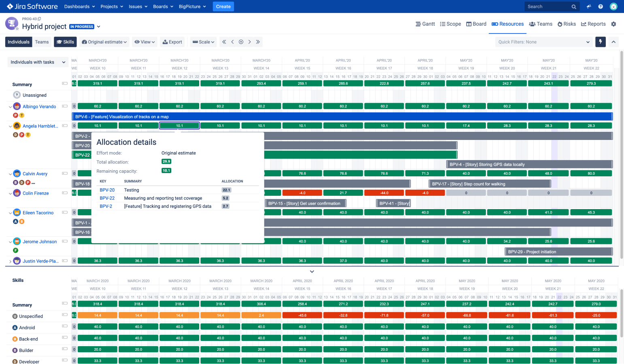Open the help question mark icon
Image resolution: width=624 pixels, height=364 pixels.
(601, 6)
